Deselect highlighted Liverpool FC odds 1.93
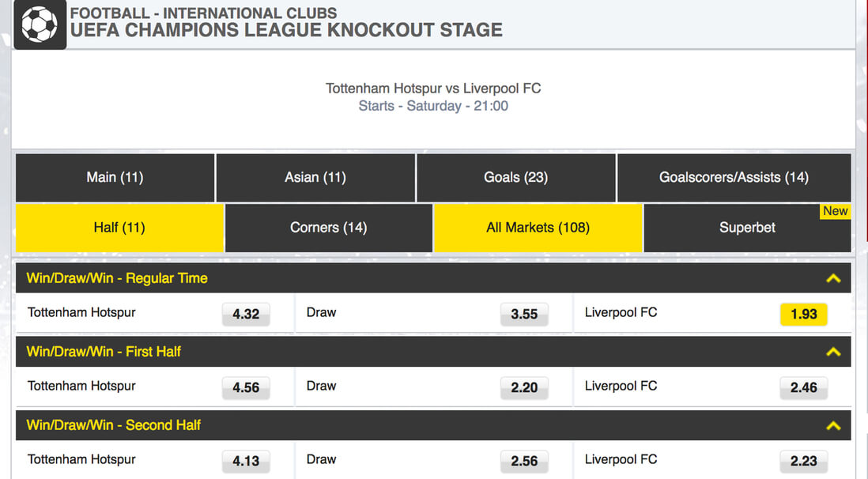 pyautogui.click(x=804, y=314)
